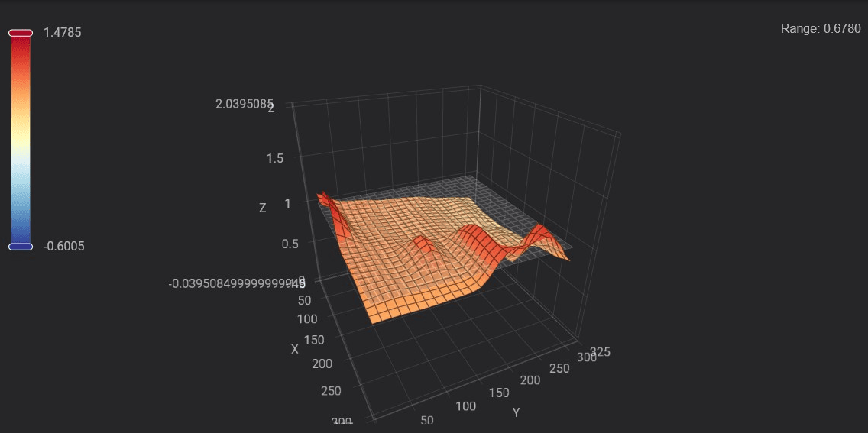Click the Y axis tick 325

(600, 352)
